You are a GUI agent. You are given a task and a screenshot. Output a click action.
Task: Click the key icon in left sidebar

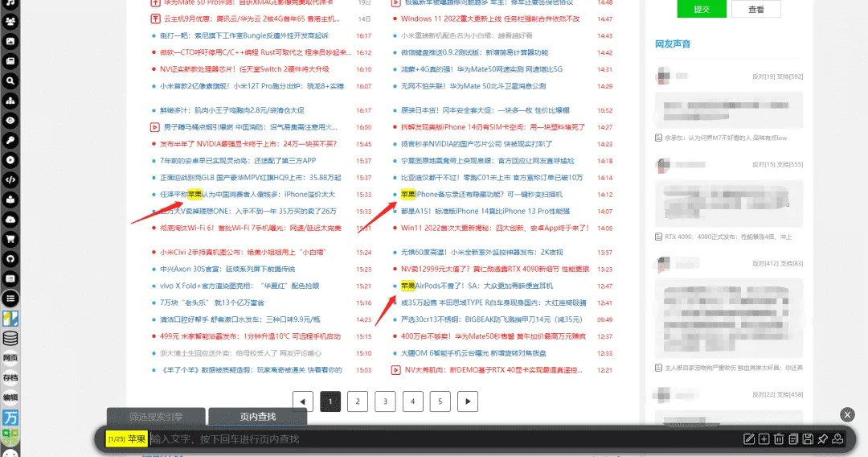[10, 140]
